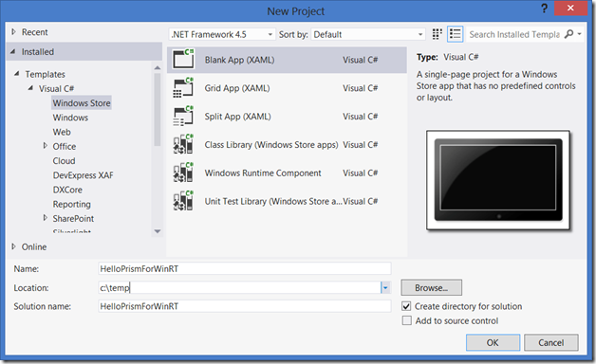Click the Windows Runtime Component template icon

[183, 173]
